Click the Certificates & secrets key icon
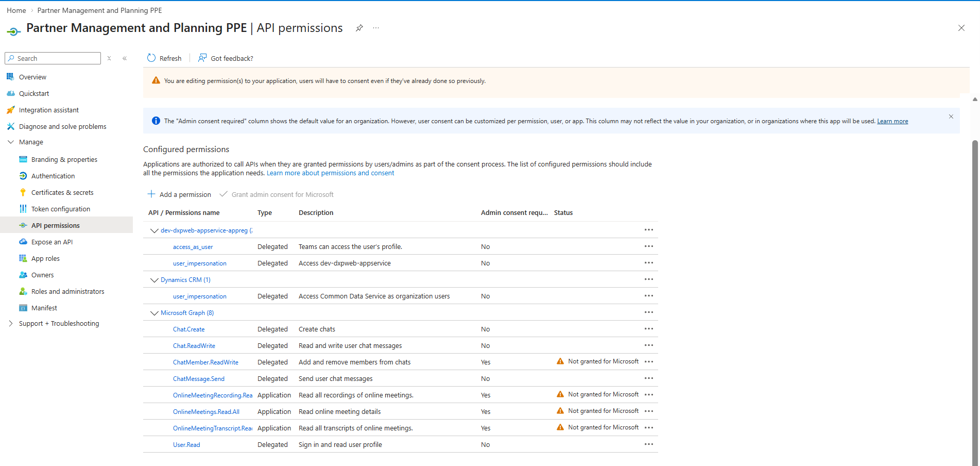The height and width of the screenshot is (466, 980). pos(23,192)
